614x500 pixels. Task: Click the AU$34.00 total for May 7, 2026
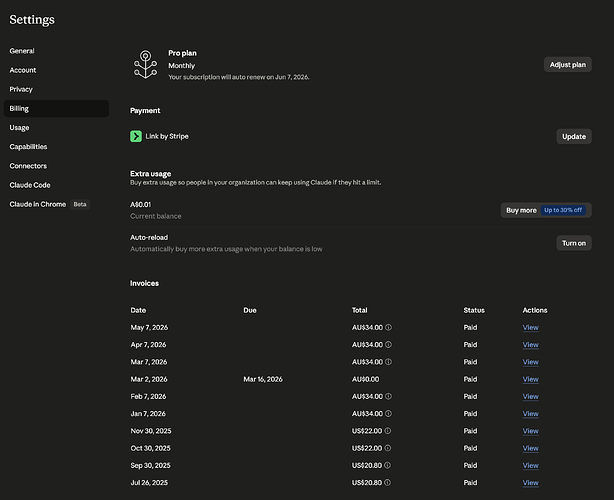367,327
